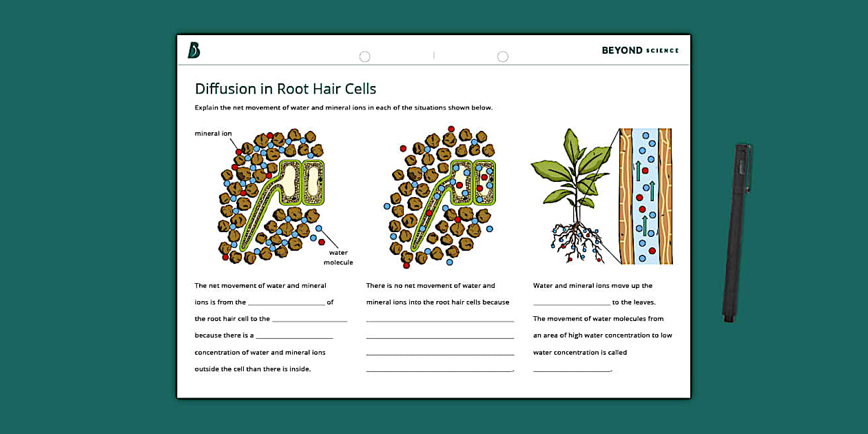
Task: Select the xylem cross-section illustration
Action: tap(646, 195)
